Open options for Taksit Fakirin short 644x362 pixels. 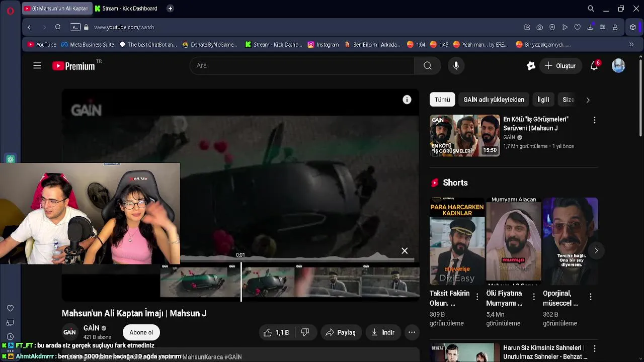coord(477,297)
